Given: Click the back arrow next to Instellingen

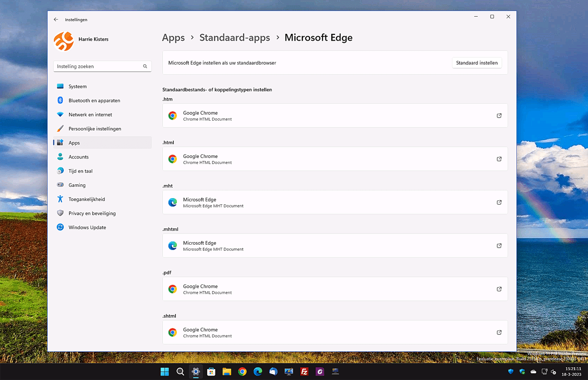Looking at the screenshot, I should [56, 20].
